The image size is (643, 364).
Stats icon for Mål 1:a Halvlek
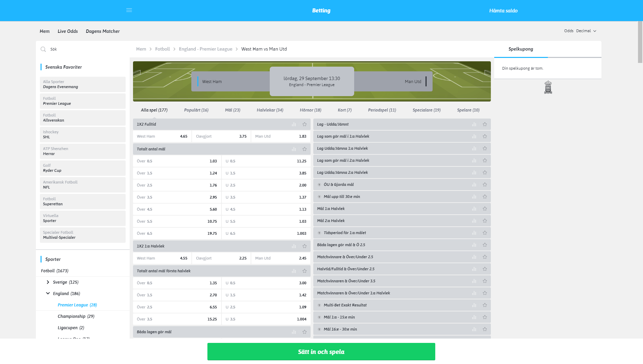[474, 209]
